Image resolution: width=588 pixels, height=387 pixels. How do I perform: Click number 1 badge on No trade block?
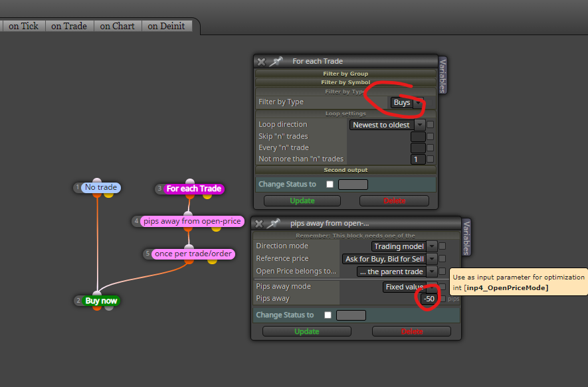[x=78, y=187]
